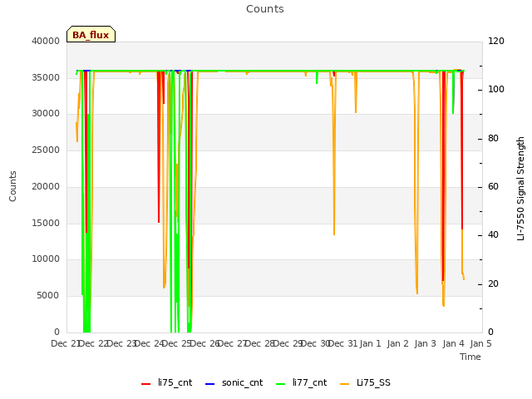Click the 40000 tick on left axis

pos(46,41)
